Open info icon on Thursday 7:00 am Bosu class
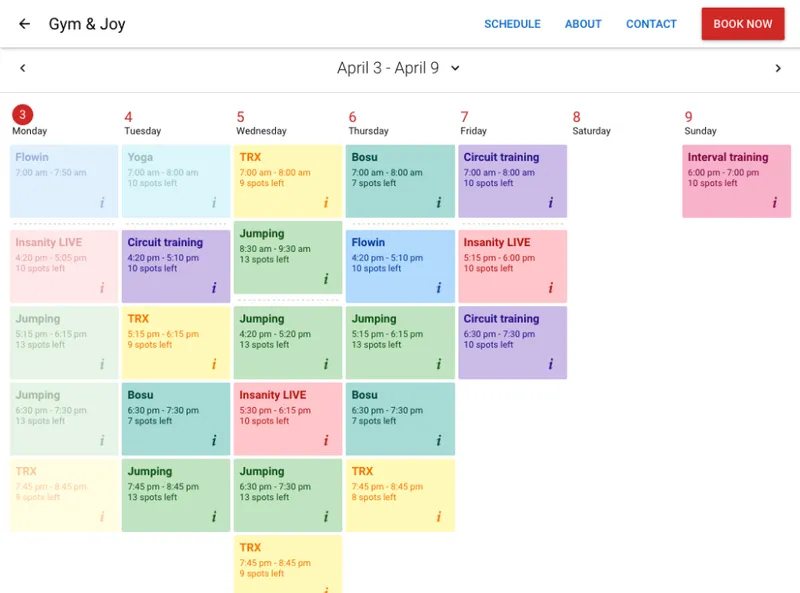This screenshot has width=800, height=593. coord(438,203)
